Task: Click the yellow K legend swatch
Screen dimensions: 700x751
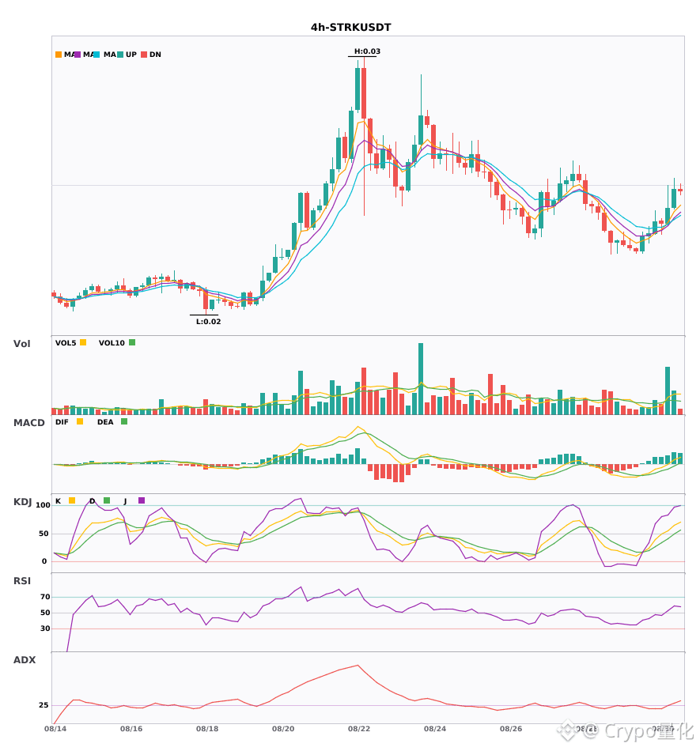Action: pyautogui.click(x=72, y=500)
